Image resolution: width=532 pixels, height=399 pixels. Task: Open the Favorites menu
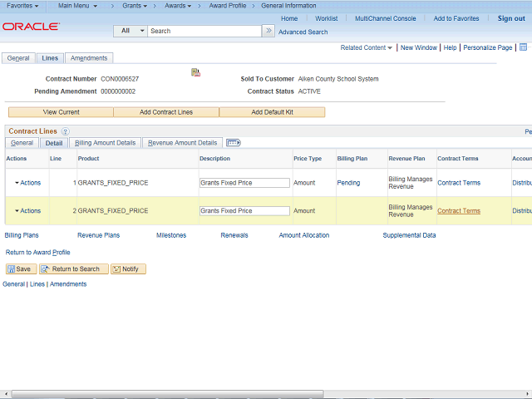[x=22, y=6]
